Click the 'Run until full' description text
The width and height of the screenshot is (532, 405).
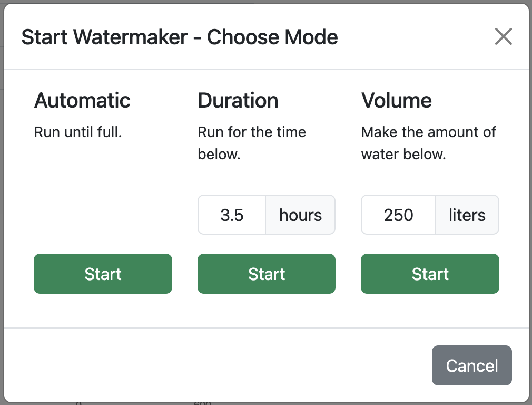coord(77,132)
